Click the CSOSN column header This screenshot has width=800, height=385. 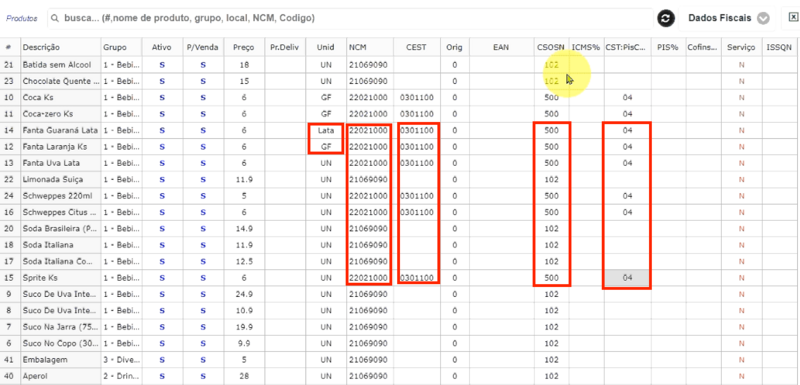(x=551, y=47)
